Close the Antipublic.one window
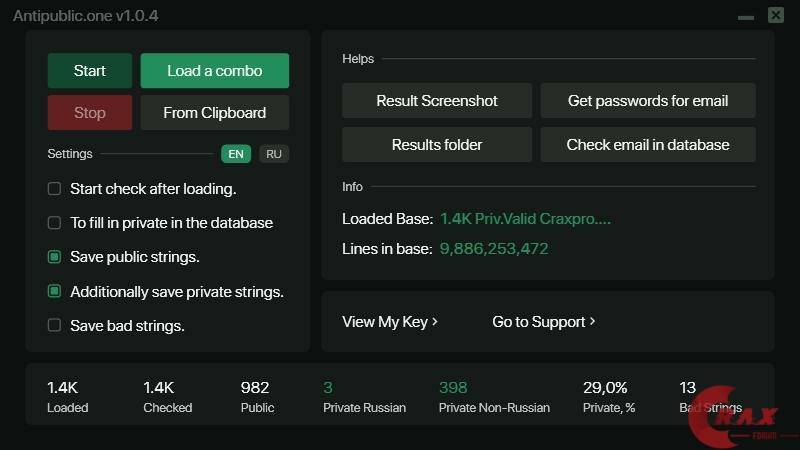800x450 pixels. tap(776, 15)
